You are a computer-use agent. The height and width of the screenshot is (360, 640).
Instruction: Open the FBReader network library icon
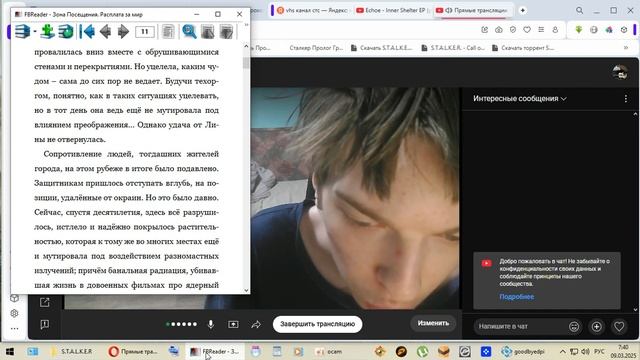click(65, 31)
